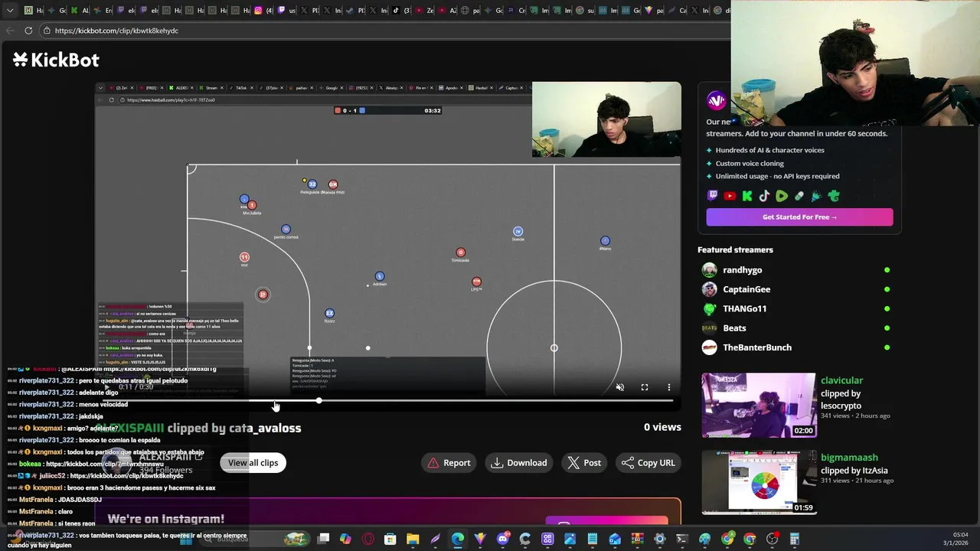Open the Calculator on the taskbar
The image size is (980, 551).
click(795, 540)
